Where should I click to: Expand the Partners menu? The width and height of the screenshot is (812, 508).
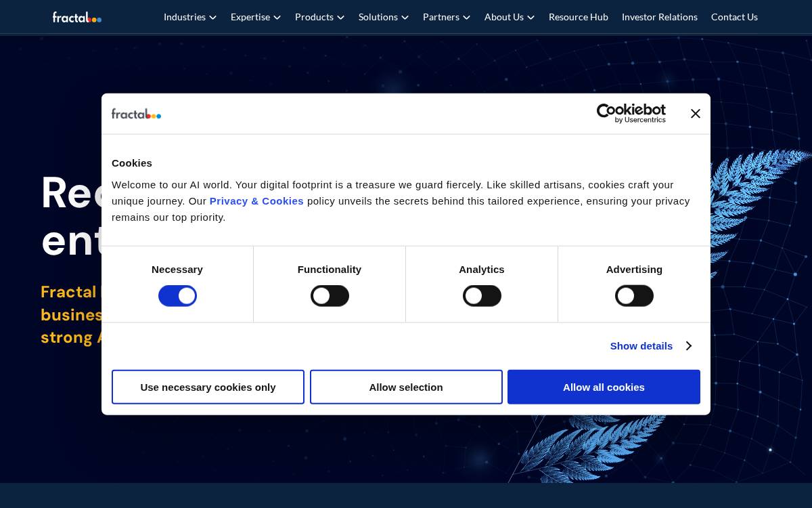(447, 17)
